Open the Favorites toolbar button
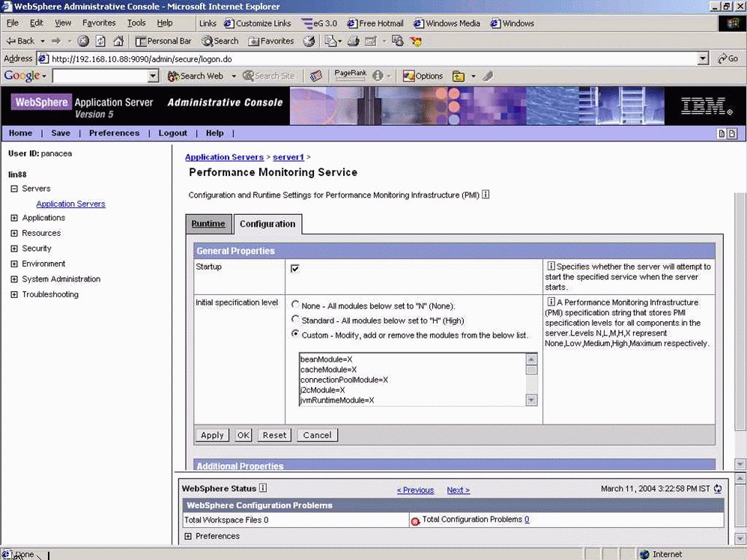This screenshot has width=747, height=560. tap(271, 41)
